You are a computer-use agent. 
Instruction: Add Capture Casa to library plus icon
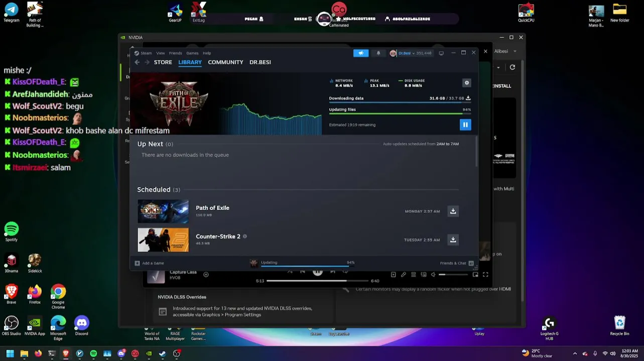206,274
